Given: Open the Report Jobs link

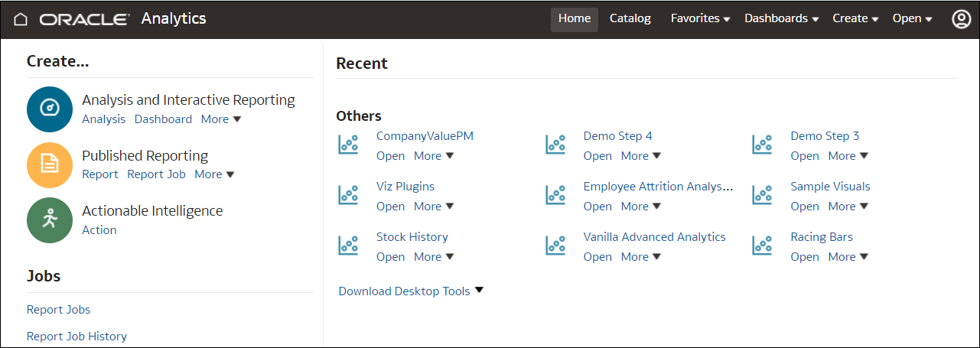Looking at the screenshot, I should (x=58, y=310).
